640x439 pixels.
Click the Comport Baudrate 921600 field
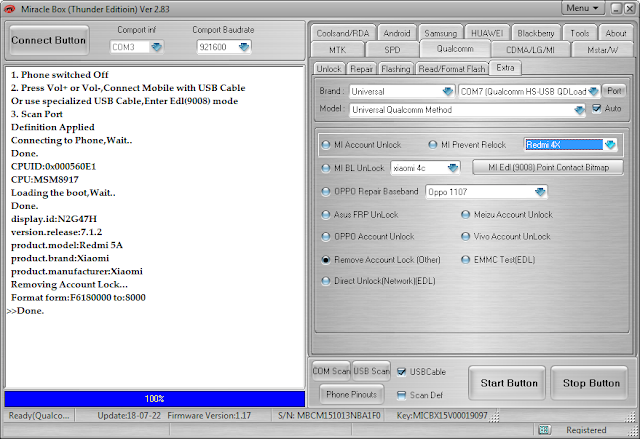click(223, 47)
